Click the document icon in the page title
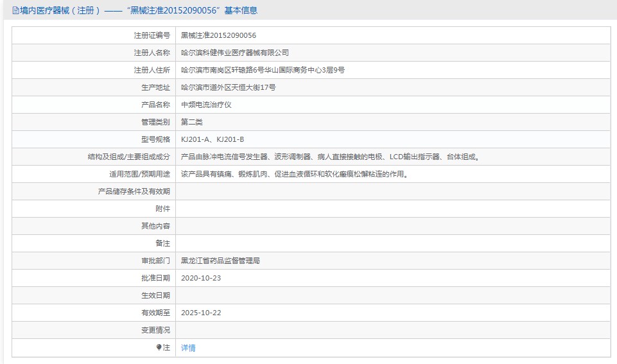617x364 pixels. (16, 11)
